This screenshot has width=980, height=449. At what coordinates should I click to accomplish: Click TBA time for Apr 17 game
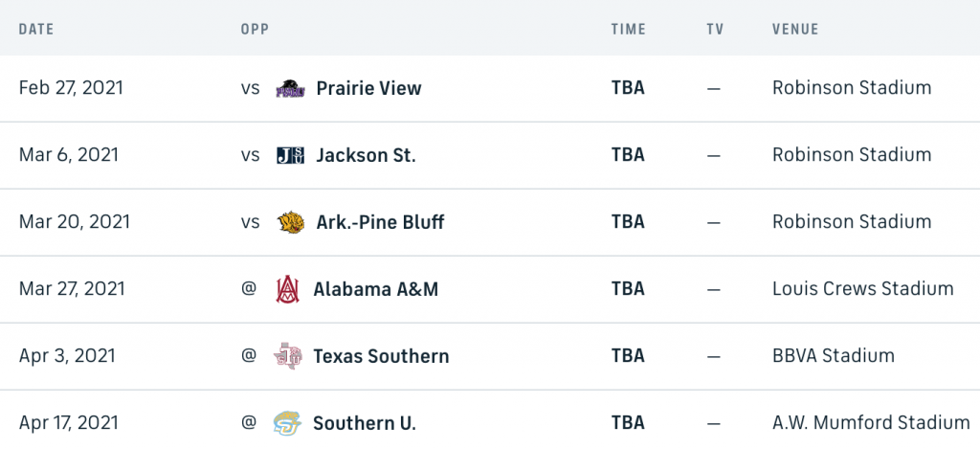click(628, 423)
